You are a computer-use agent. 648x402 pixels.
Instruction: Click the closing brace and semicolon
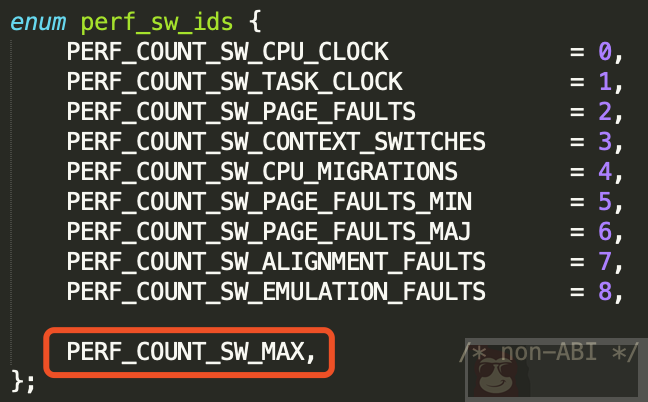(23, 382)
